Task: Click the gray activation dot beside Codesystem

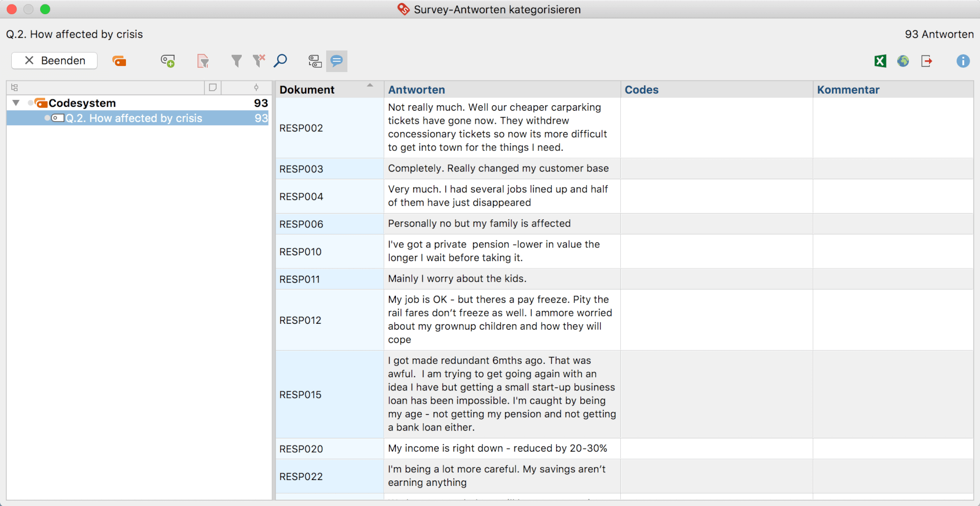Action: pyautogui.click(x=31, y=103)
